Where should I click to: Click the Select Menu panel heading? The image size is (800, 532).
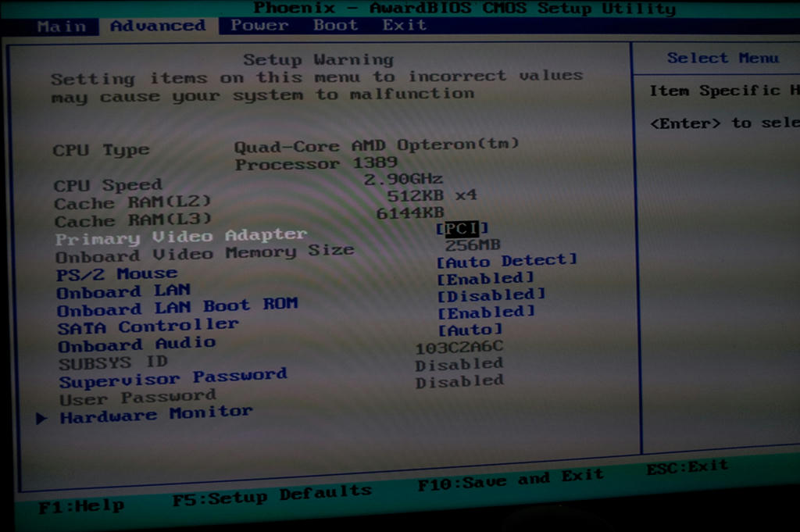[x=723, y=58]
